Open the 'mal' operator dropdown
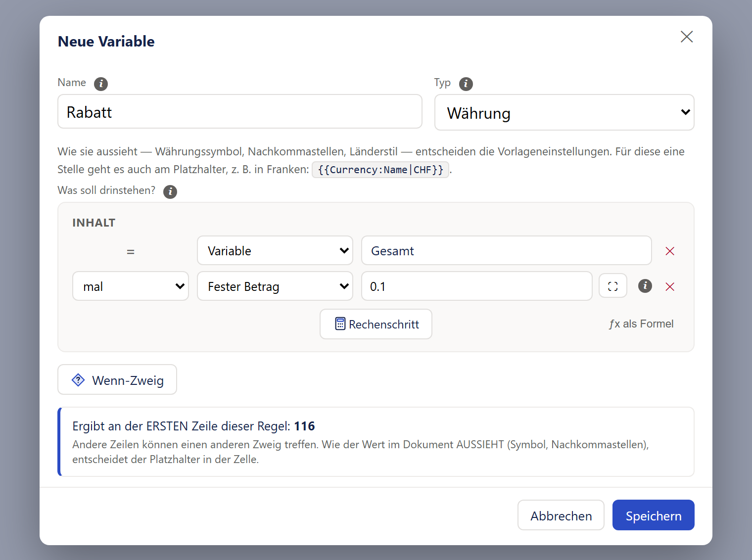This screenshot has height=560, width=752. (131, 286)
